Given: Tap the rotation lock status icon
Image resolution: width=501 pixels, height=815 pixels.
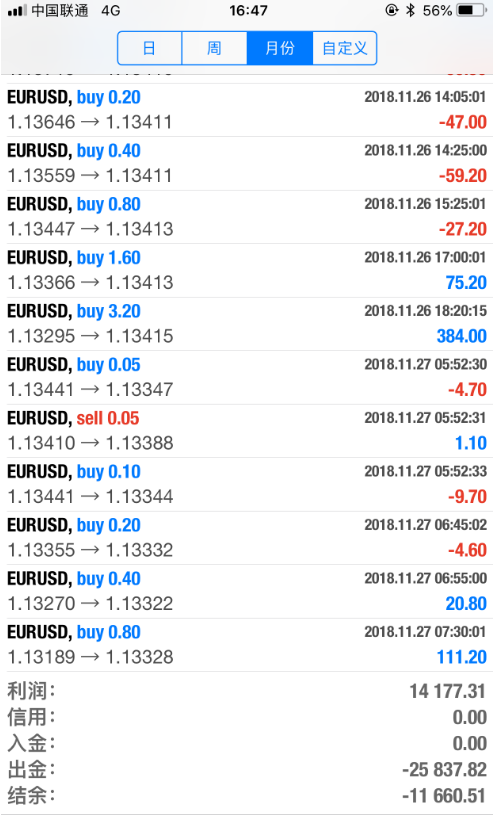Looking at the screenshot, I should coord(392,10).
